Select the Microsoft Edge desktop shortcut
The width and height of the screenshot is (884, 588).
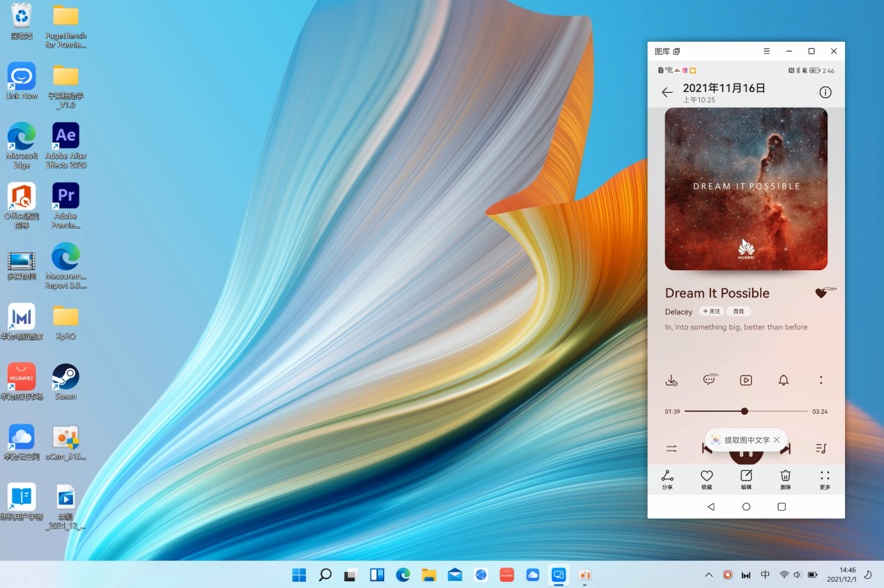coord(22,146)
